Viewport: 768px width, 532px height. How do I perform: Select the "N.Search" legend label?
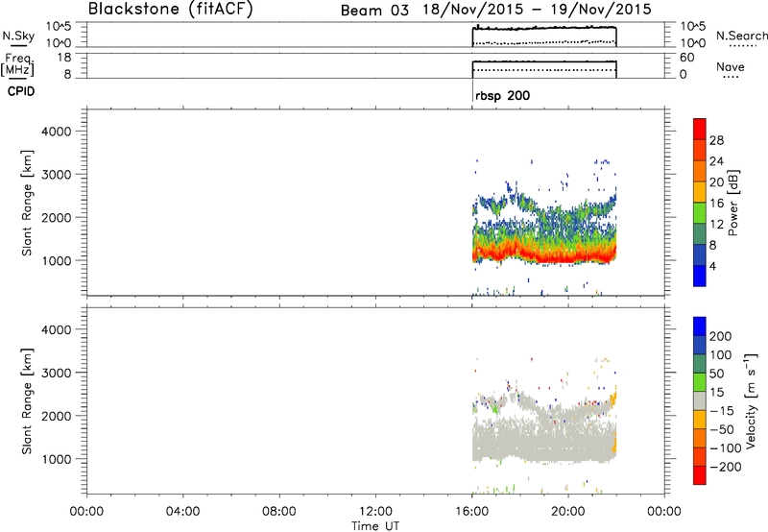[741, 36]
